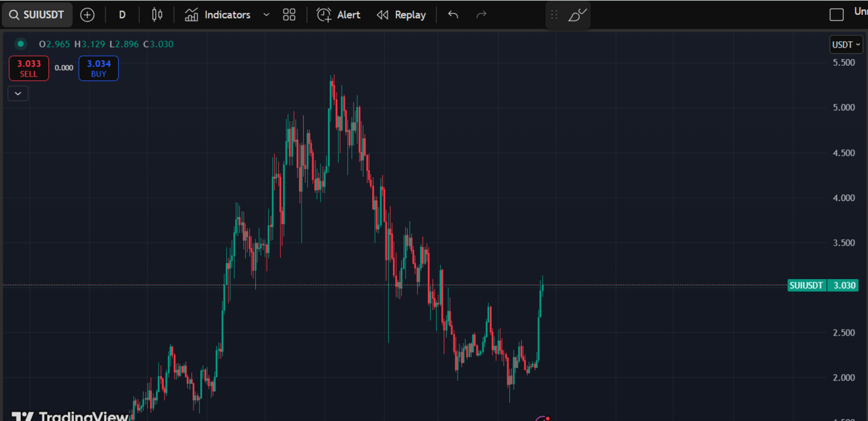The image size is (868, 421).
Task: Click the SUIUSDT 3.030 price label
Action: [823, 285]
